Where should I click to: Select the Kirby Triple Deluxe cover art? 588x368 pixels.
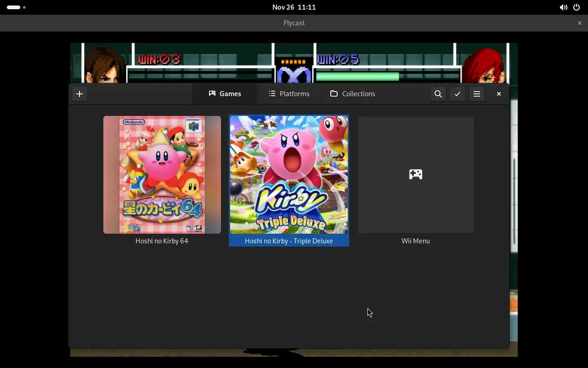[289, 175]
